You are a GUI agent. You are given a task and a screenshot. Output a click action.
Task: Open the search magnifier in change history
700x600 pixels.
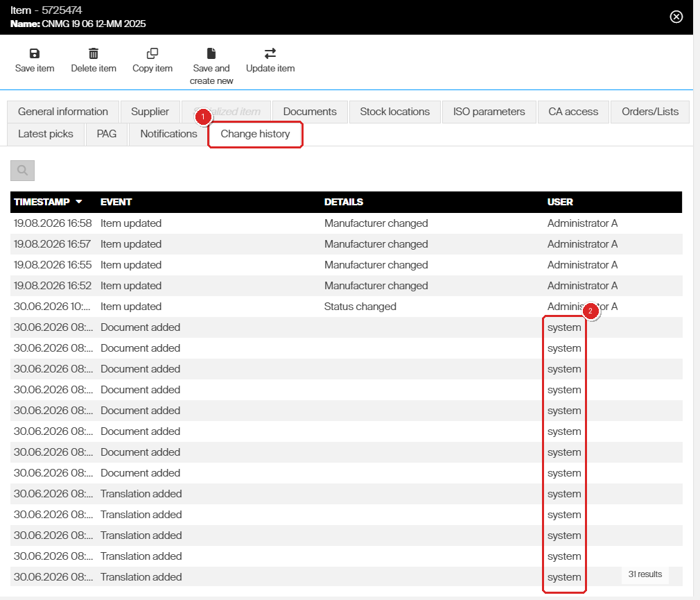click(x=22, y=170)
